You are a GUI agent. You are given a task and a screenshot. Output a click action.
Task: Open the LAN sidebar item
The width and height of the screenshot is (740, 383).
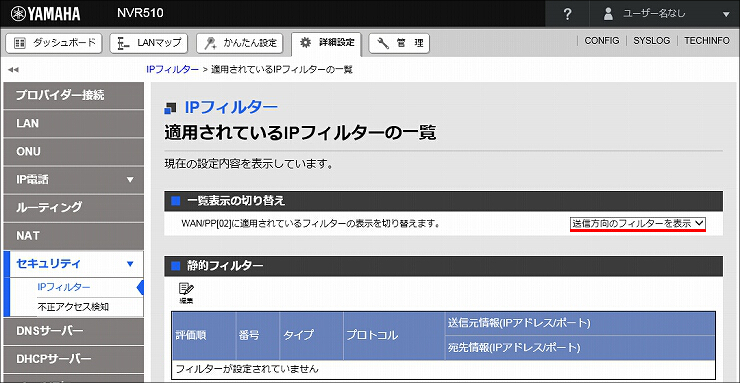coord(73,124)
